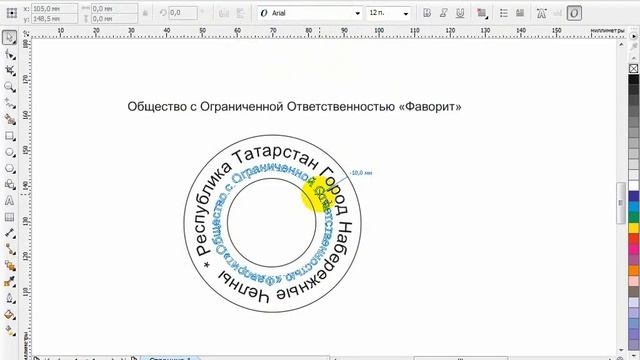Open the Arial font list

pos(310,13)
